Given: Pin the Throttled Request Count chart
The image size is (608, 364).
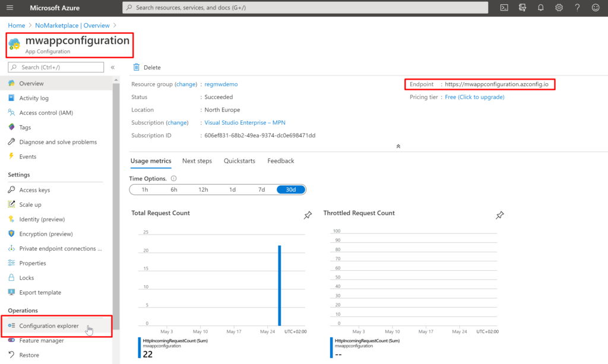Looking at the screenshot, I should coord(499,215).
